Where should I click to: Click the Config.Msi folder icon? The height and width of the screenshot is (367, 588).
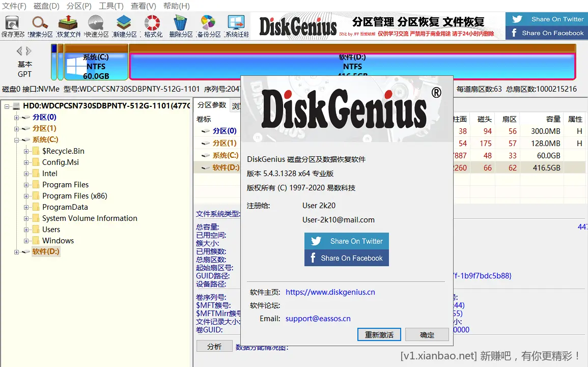click(x=36, y=162)
